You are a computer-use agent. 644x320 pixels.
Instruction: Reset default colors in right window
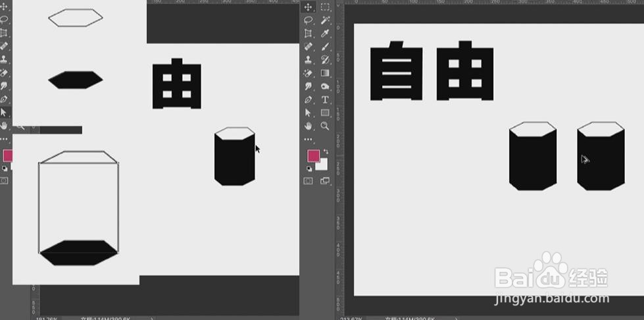(x=309, y=168)
